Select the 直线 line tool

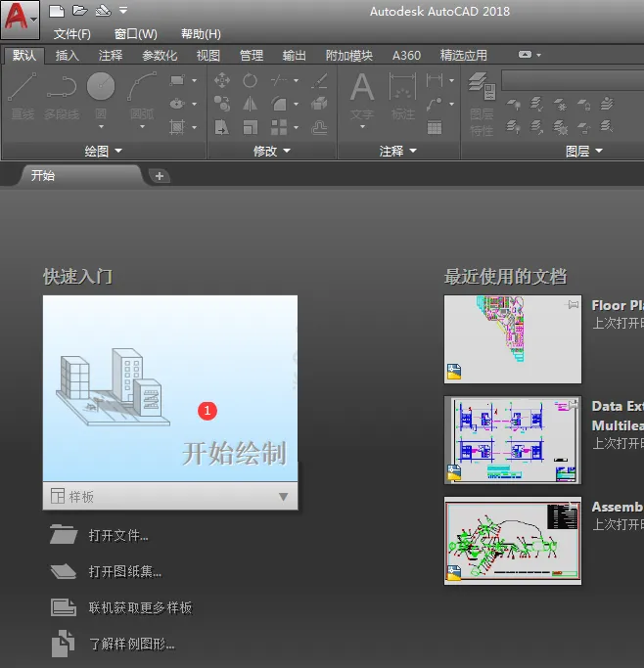[23, 96]
